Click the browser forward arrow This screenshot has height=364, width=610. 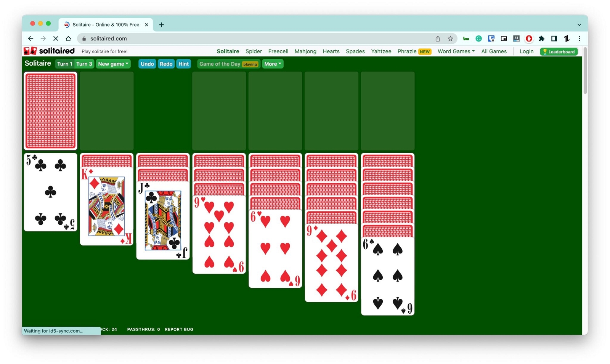43,38
